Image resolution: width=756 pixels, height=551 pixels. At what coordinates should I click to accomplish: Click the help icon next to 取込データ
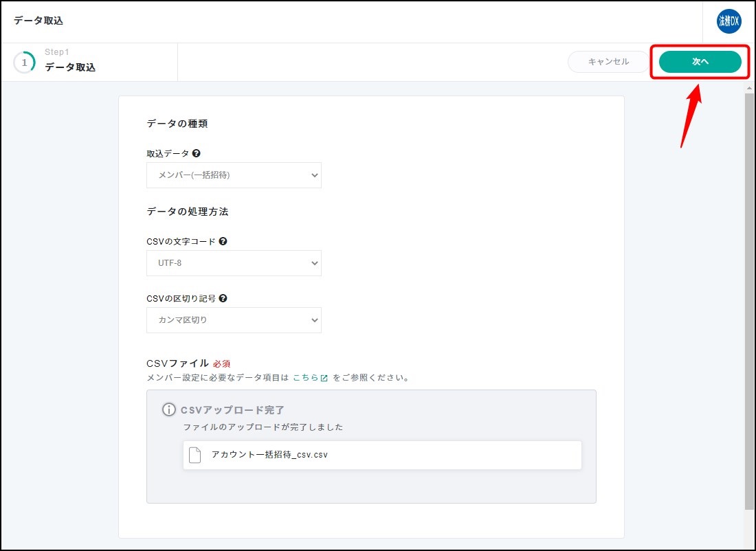[x=197, y=153]
